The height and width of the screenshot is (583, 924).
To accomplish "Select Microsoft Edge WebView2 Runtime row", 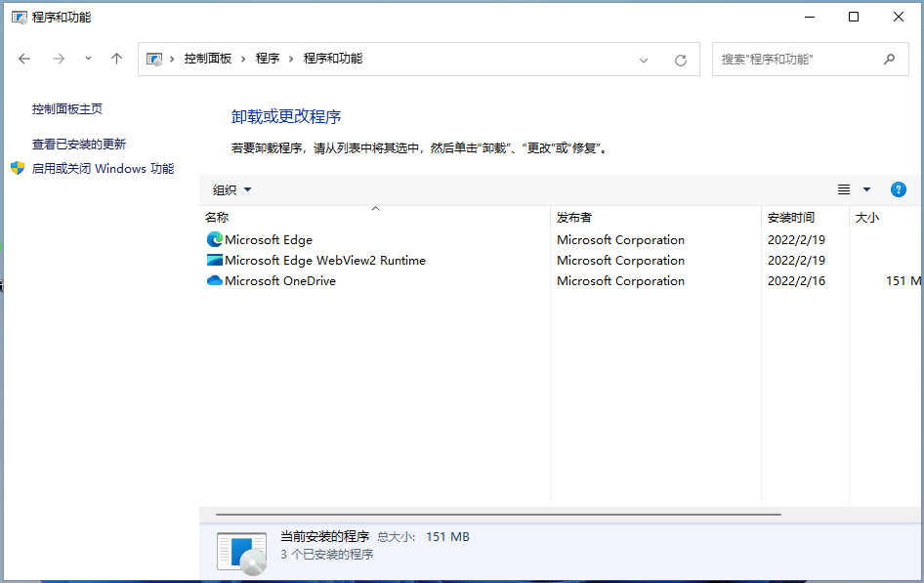I will (x=562, y=261).
